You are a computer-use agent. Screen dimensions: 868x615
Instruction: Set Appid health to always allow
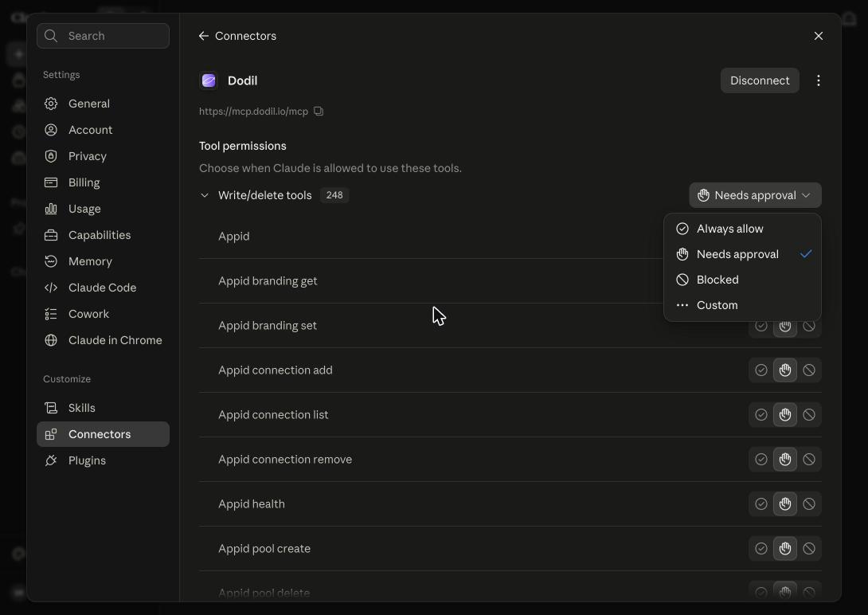point(761,503)
